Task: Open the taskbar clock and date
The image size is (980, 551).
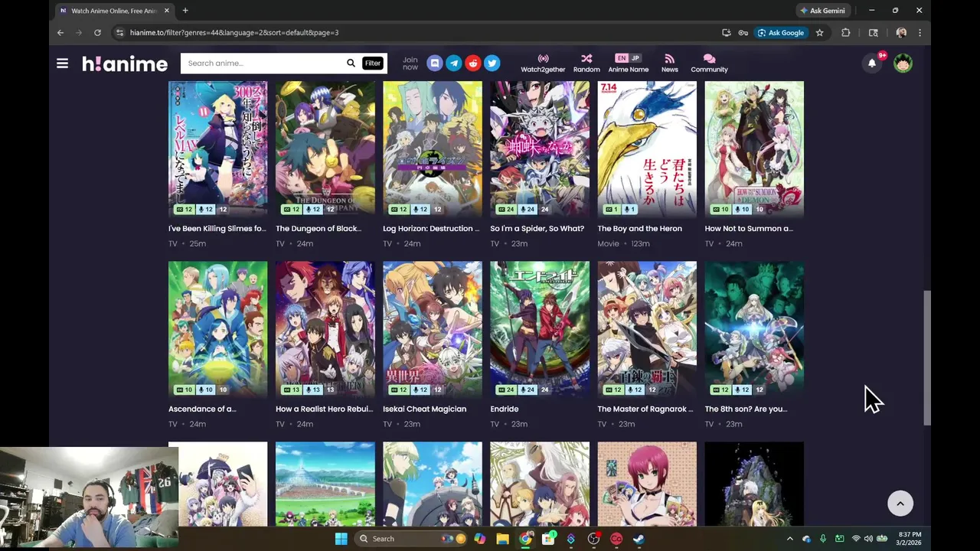Action: pyautogui.click(x=910, y=539)
